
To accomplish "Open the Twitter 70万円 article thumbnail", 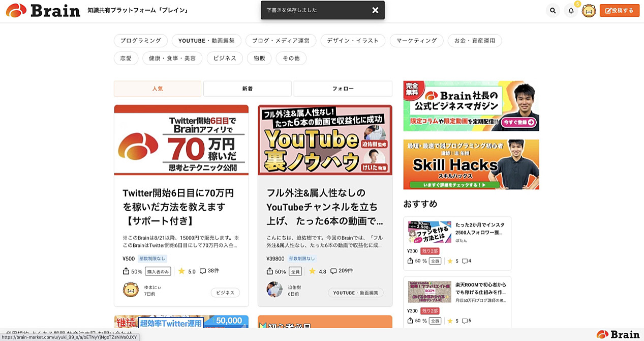I will point(181,140).
